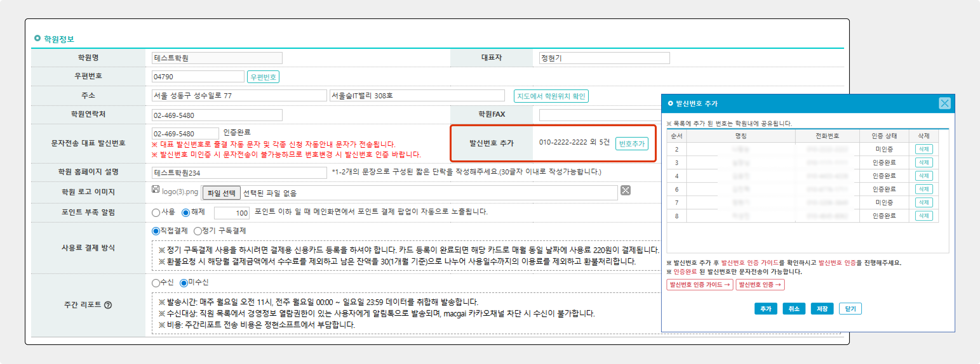The width and height of the screenshot is (980, 364).
Task: Click the saved logo(3).png file disk icon
Action: tap(155, 189)
